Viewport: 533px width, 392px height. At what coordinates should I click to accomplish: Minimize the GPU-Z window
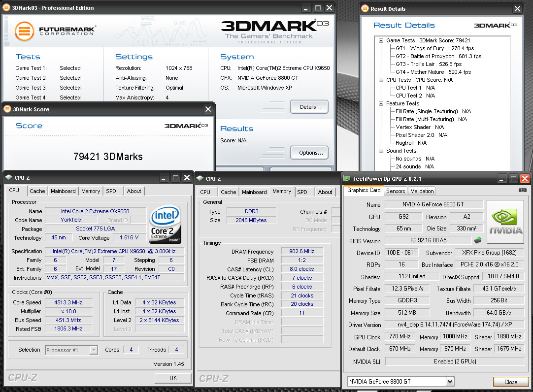coord(502,179)
